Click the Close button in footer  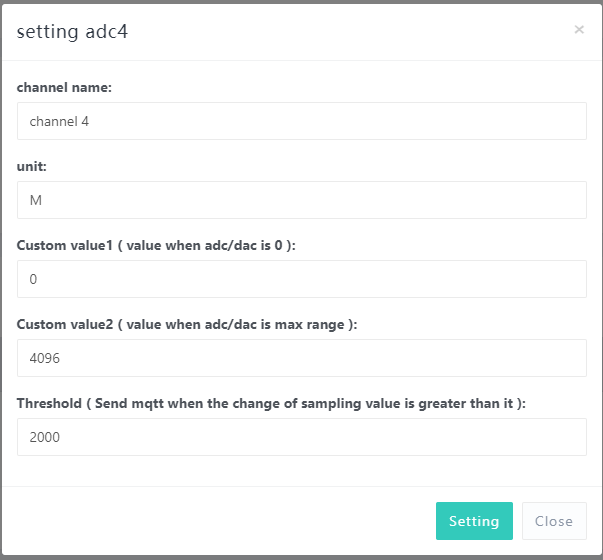(x=553, y=521)
